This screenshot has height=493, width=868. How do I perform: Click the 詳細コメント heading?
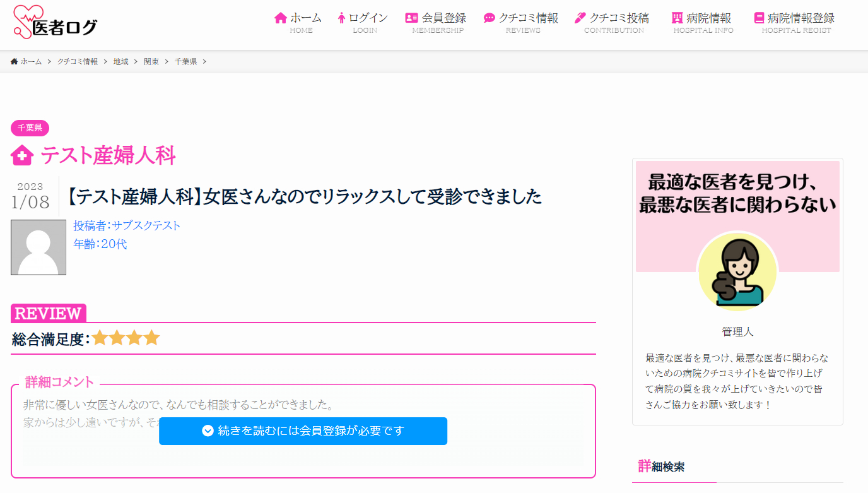coord(59,382)
